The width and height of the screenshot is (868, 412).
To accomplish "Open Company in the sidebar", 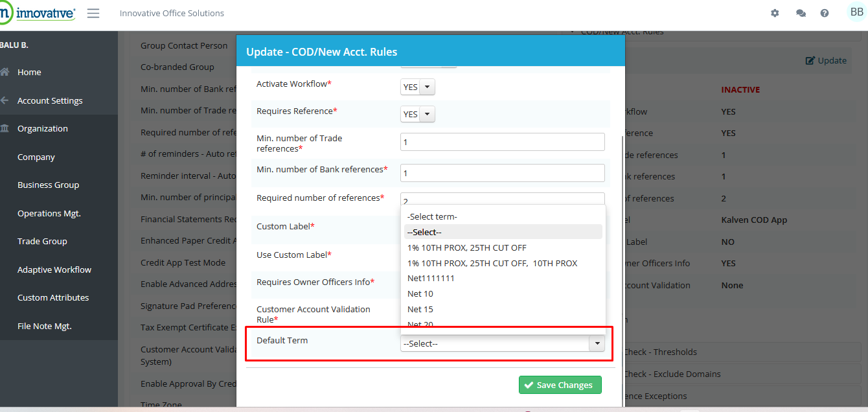I will point(36,157).
